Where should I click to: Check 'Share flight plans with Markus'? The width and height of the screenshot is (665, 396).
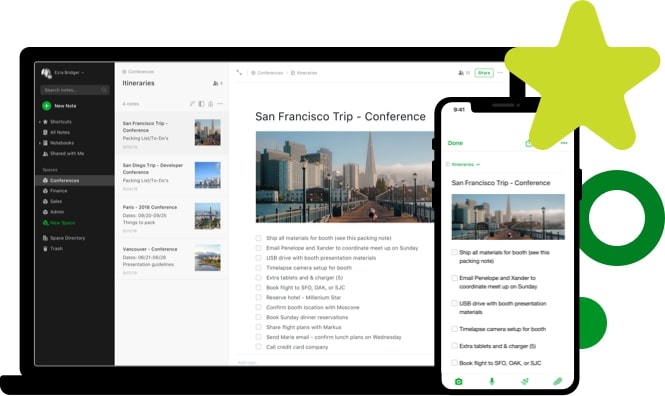tap(258, 327)
